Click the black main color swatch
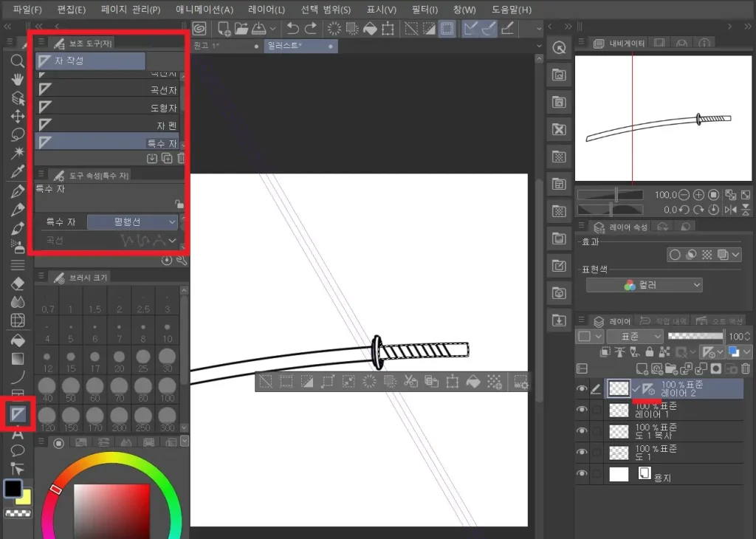This screenshot has height=539, width=756. point(13,489)
